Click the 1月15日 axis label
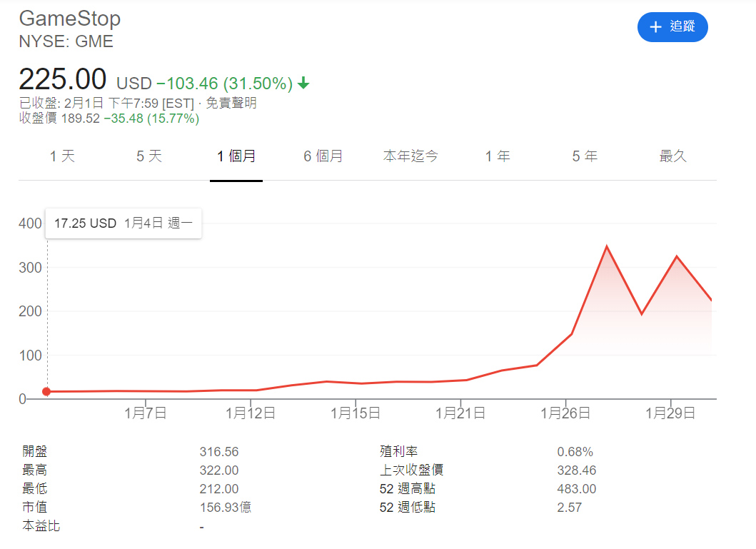The width and height of the screenshot is (756, 549). click(356, 413)
